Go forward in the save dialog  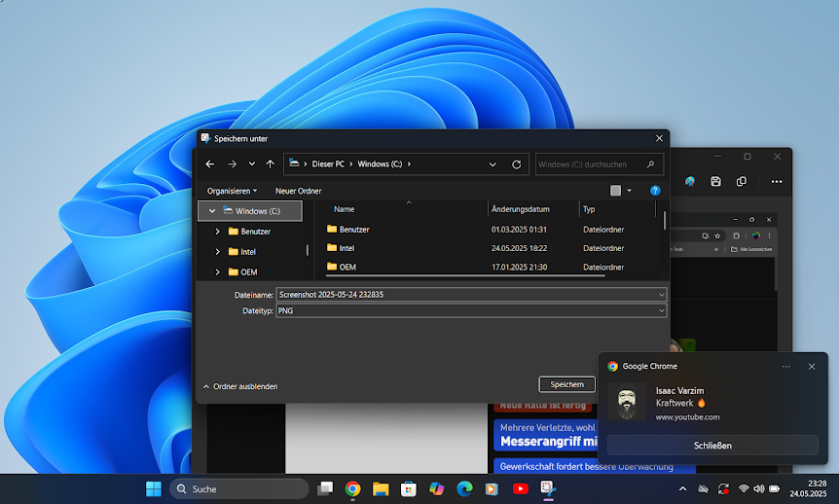(232, 164)
